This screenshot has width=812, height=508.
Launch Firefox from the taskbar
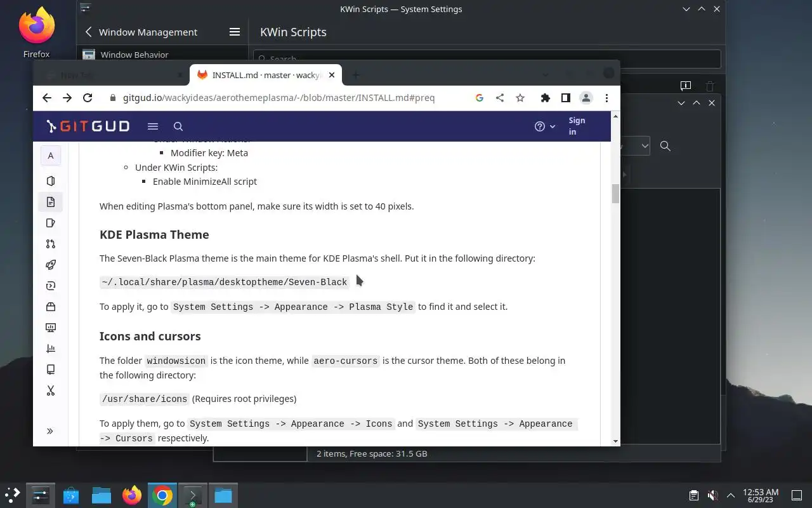[132, 495]
